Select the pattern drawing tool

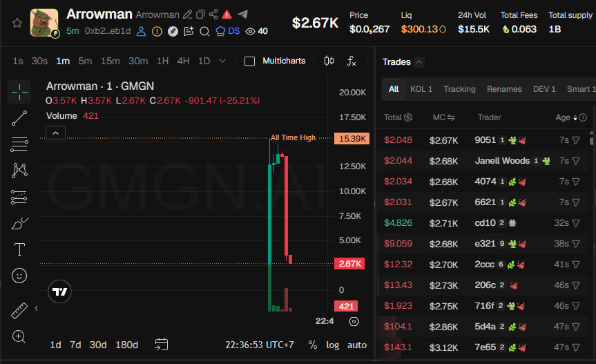[19, 170]
